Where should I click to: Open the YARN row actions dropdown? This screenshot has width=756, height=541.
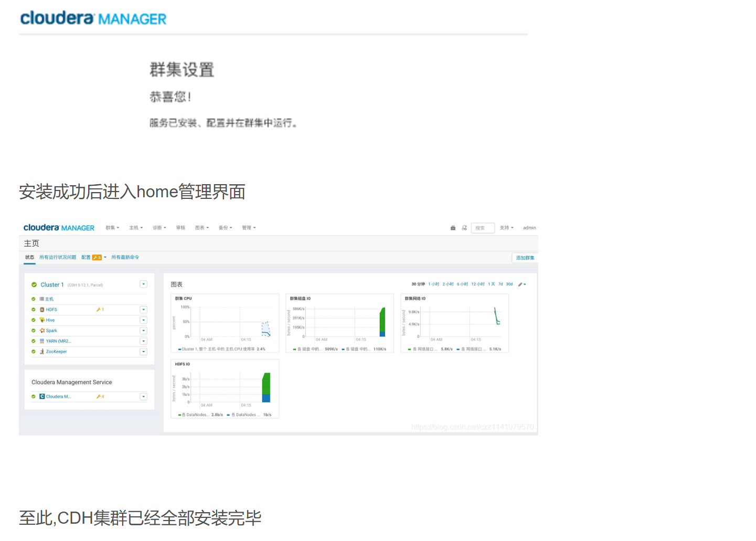coord(143,341)
